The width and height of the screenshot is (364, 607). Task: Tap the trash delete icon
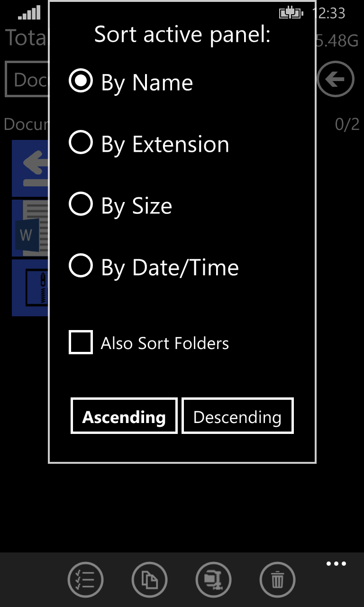point(277,579)
